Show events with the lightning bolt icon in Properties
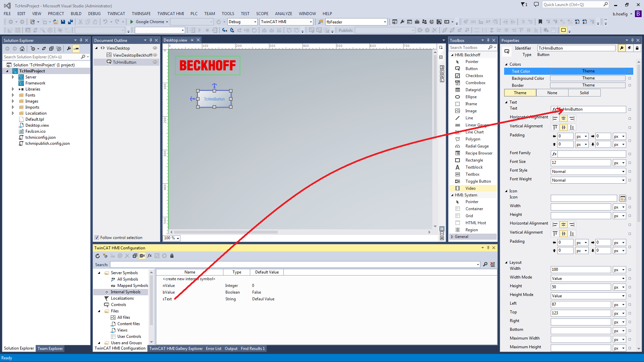Image resolution: width=644 pixels, height=362 pixels. coord(629,48)
